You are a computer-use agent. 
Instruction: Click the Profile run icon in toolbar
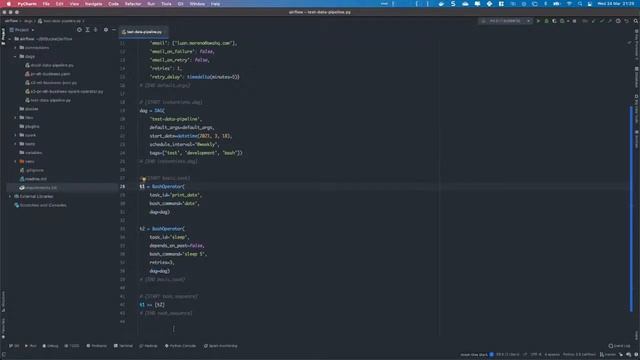(x=563, y=21)
